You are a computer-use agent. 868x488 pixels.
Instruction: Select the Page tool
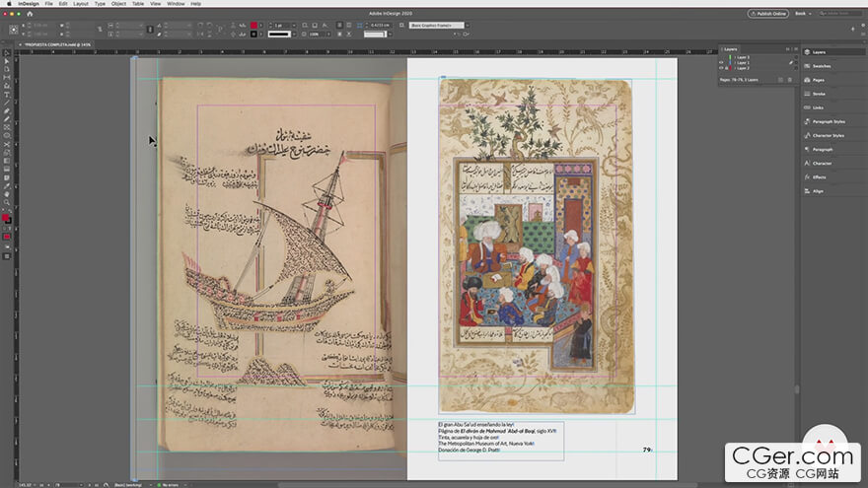(7, 70)
